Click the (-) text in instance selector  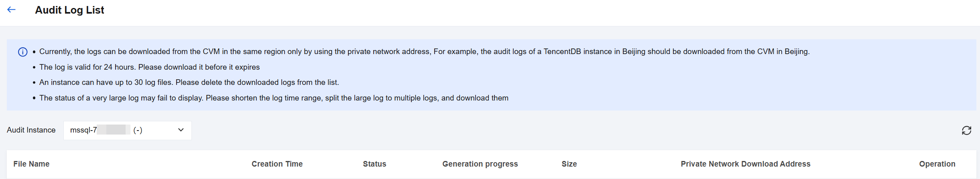[x=138, y=130]
